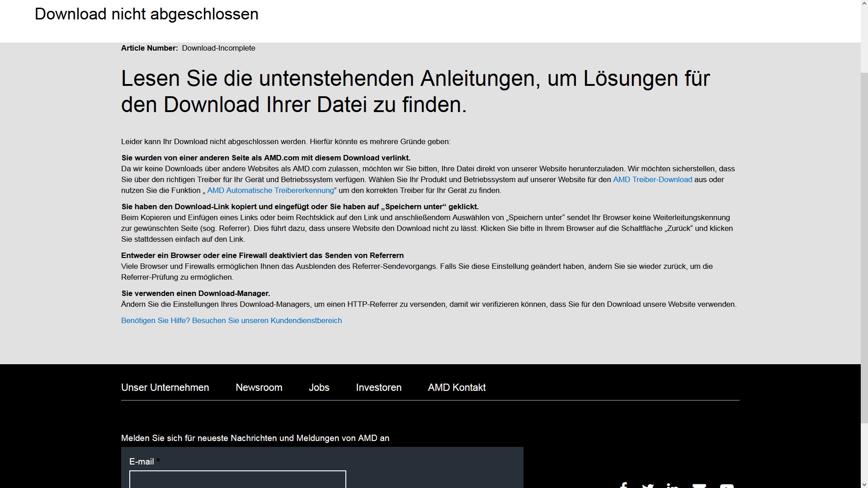
Task: Open AMD's LinkedIn icon
Action: click(673, 486)
